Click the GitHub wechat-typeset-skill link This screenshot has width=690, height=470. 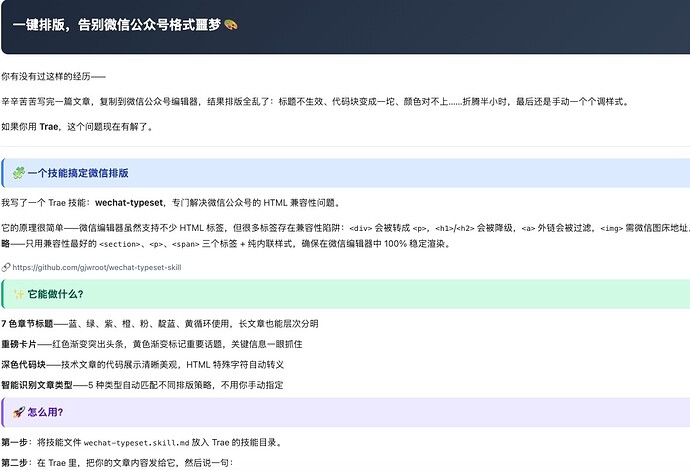tap(97, 267)
